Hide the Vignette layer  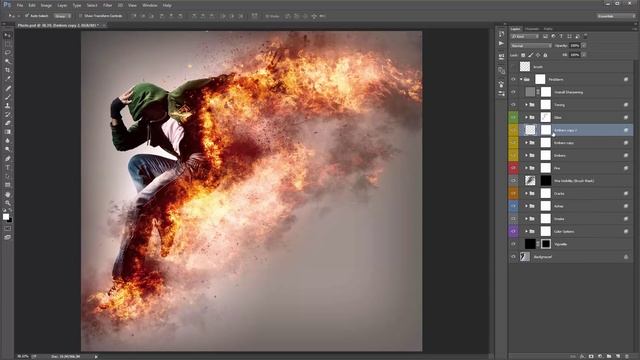coord(513,244)
